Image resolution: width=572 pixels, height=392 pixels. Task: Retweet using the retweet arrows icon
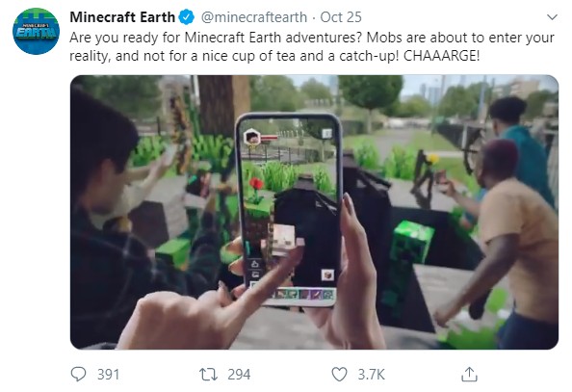[x=208, y=375]
